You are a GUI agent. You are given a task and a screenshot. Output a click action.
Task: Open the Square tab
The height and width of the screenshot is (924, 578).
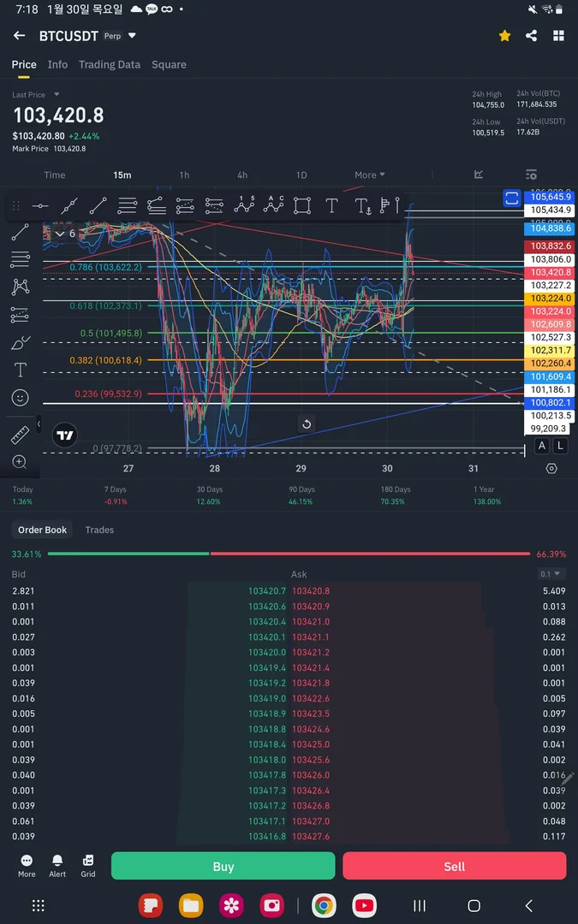[x=169, y=65]
